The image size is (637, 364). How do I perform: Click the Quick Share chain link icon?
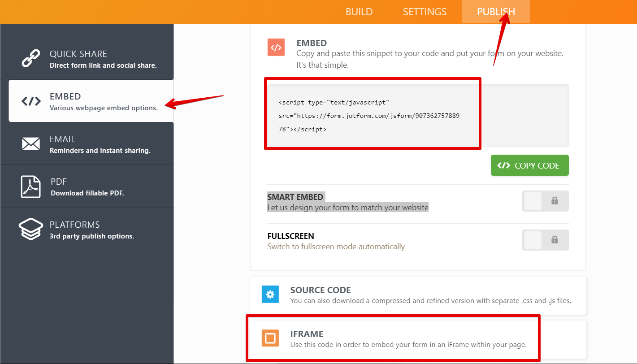[31, 59]
